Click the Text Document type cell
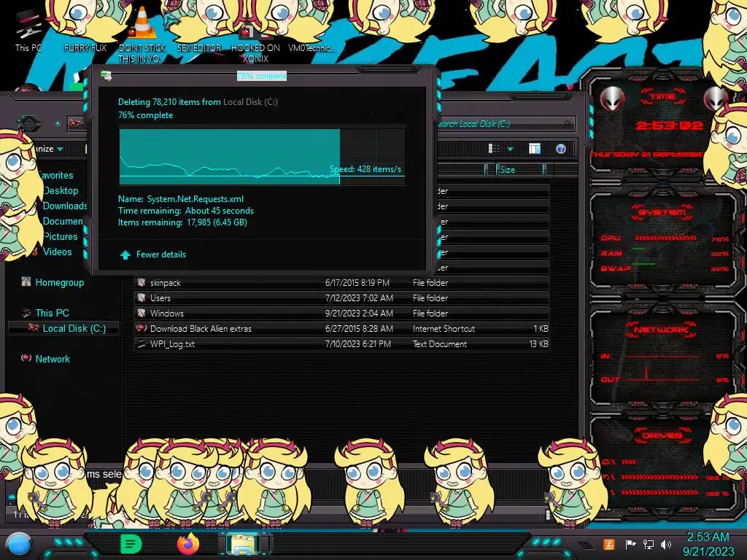This screenshot has height=560, width=747. pos(440,344)
